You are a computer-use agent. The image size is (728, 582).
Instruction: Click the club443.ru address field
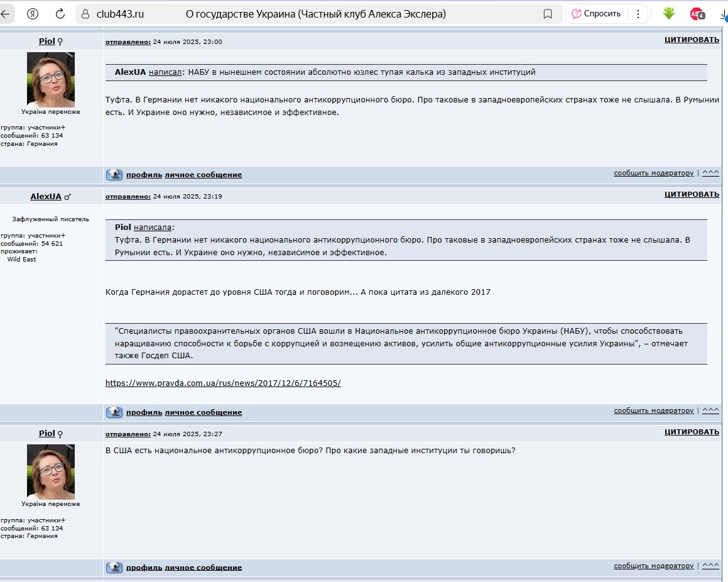coord(120,14)
